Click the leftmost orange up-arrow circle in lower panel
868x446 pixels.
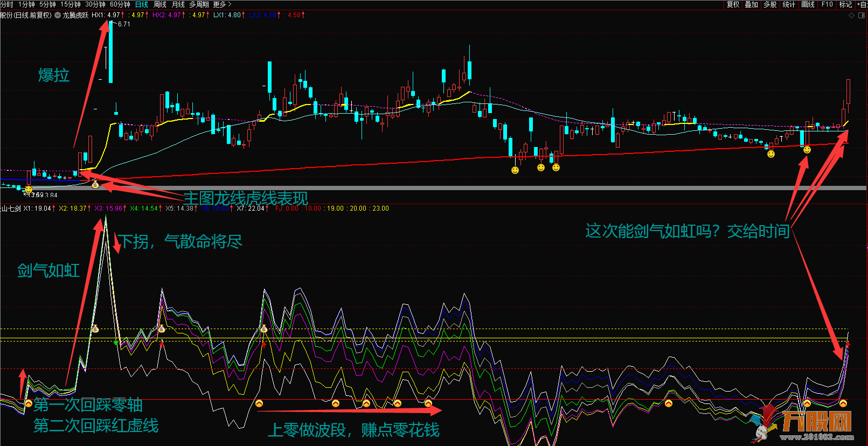point(29,403)
